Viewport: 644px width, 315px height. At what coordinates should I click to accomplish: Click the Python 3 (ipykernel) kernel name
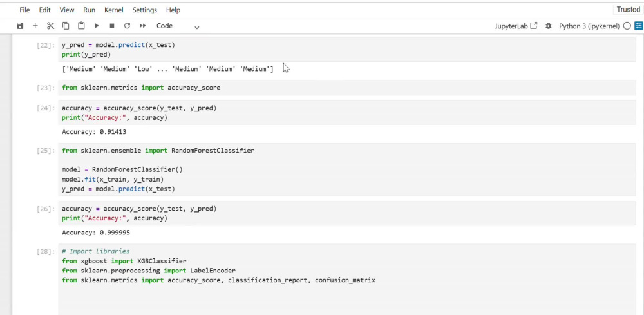[589, 26]
